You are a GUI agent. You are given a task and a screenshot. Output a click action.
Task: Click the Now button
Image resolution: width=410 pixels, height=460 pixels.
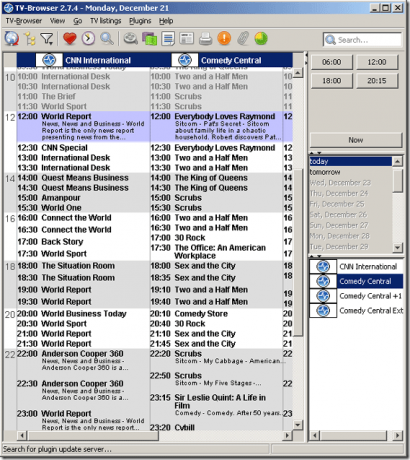[x=356, y=140]
